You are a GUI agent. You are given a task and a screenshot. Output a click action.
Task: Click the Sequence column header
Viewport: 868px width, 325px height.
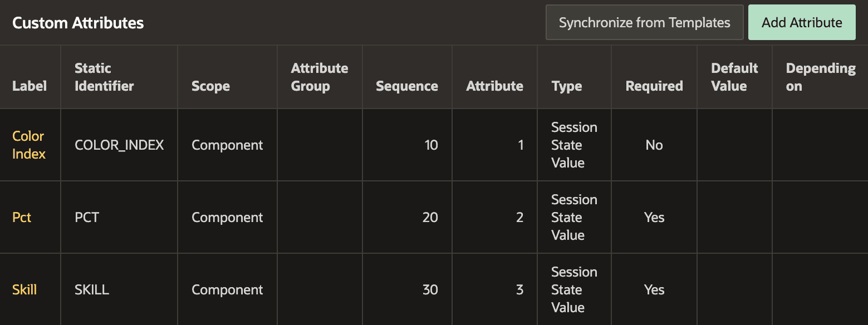click(406, 86)
